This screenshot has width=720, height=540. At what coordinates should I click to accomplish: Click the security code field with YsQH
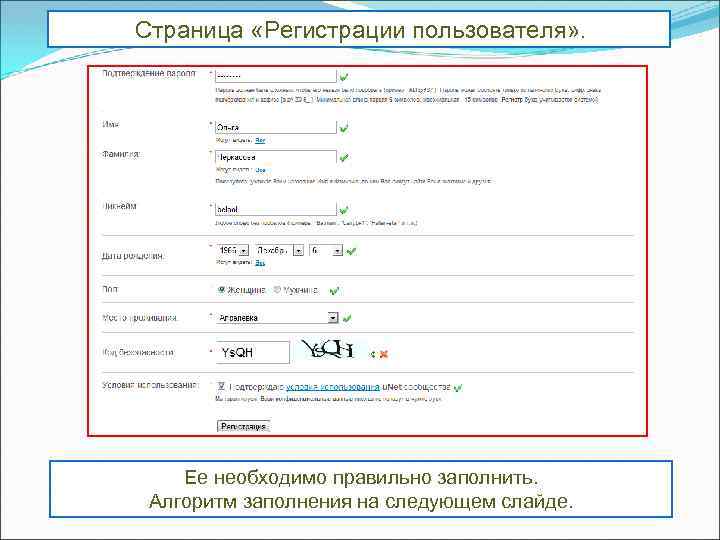[253, 352]
